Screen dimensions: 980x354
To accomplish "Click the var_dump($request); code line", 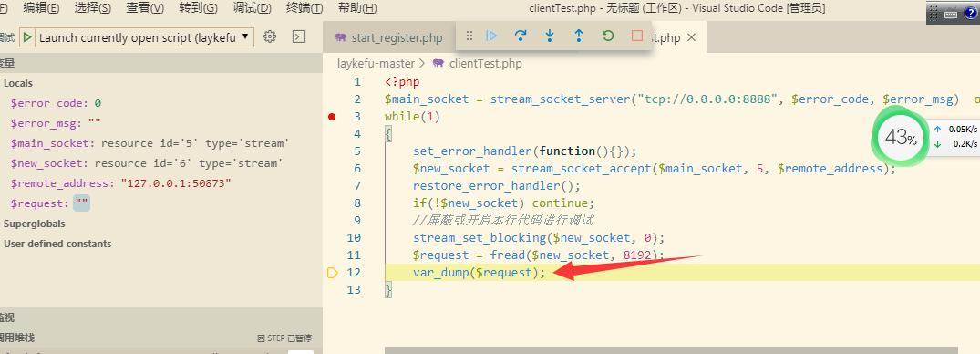I will [x=480, y=273].
